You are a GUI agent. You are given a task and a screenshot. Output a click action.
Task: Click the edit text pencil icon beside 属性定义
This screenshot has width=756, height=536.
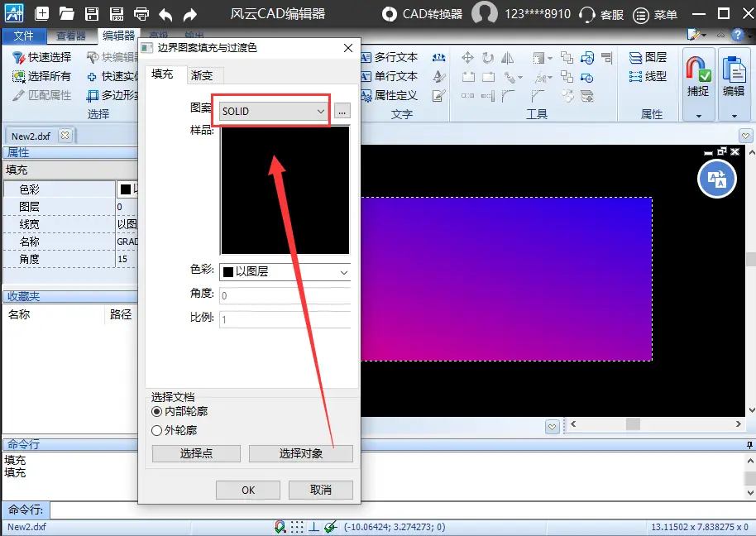438,95
